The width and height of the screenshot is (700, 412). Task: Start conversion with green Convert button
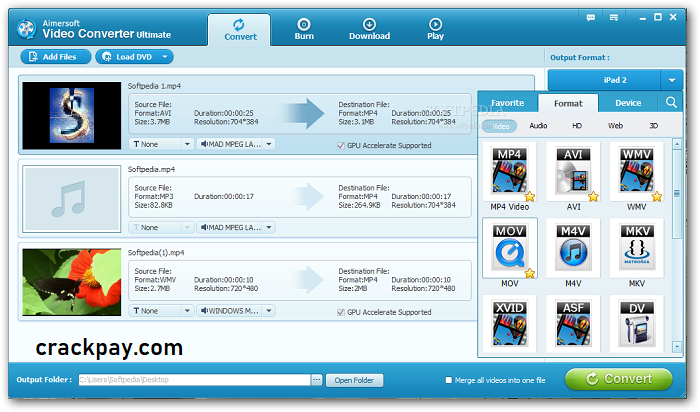click(619, 379)
